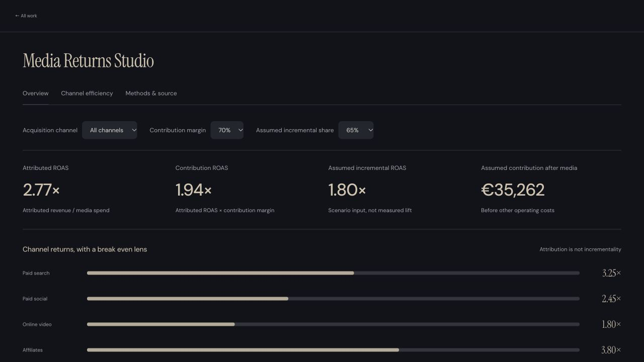Viewport: 644px width, 362px height.
Task: Click the Assumed incremental ROAS value 1.80×
Action: pos(347,190)
